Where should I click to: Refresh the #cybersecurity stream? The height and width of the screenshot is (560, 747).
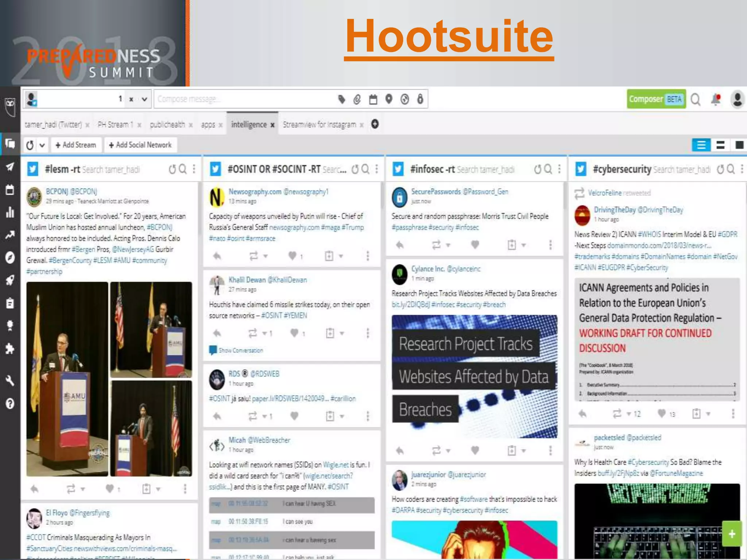pyautogui.click(x=720, y=169)
